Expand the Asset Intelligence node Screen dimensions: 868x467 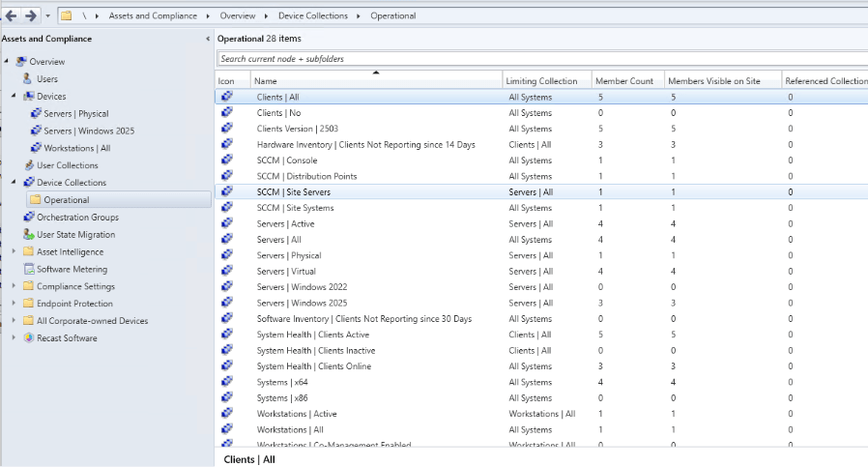click(14, 252)
